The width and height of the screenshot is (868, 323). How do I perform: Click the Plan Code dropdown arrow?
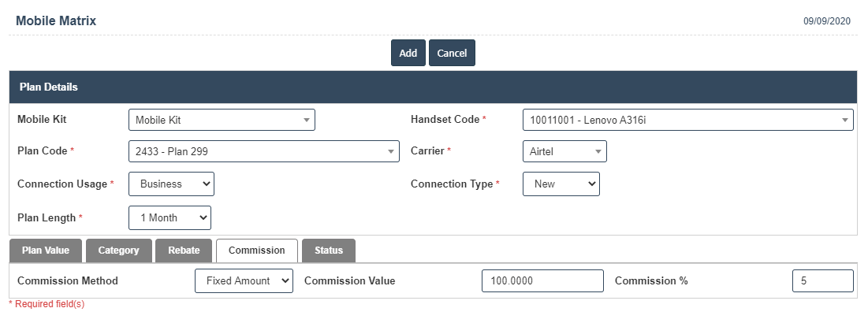click(391, 151)
